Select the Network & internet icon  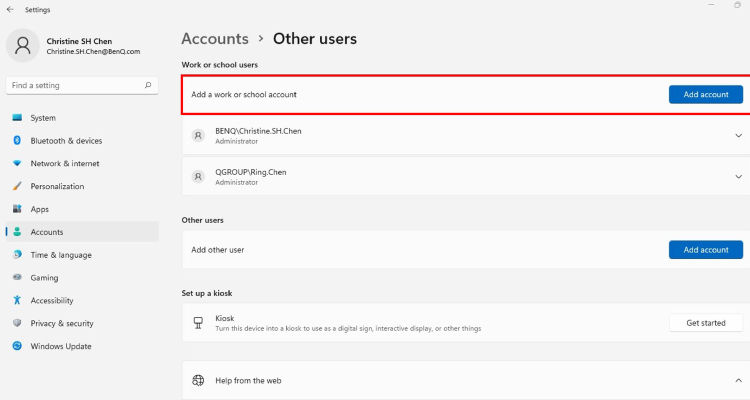[17, 163]
